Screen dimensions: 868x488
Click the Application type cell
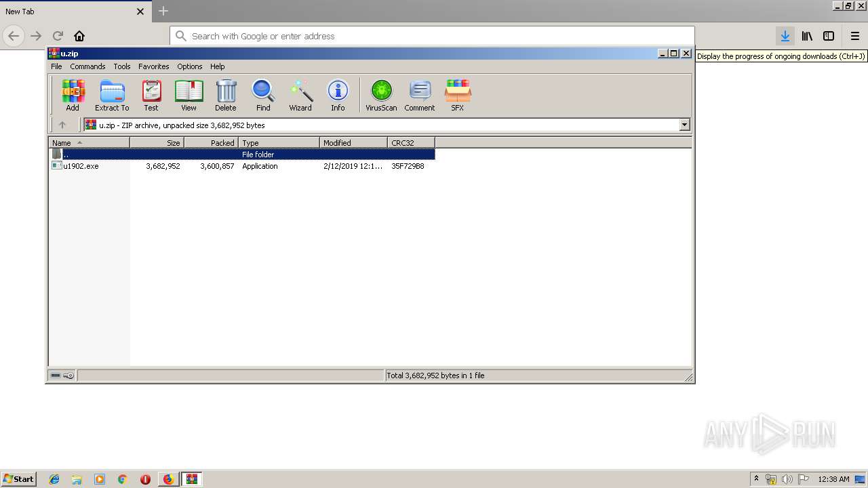tap(260, 166)
